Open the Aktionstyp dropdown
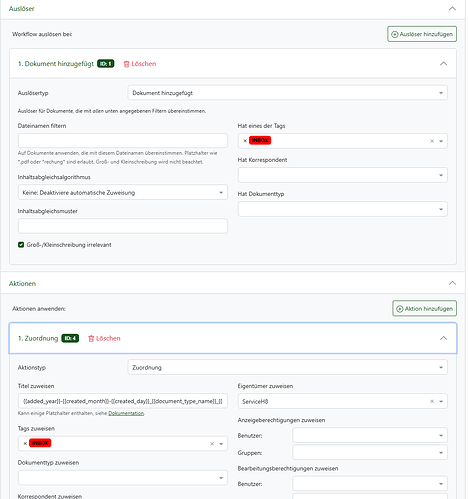 287,368
